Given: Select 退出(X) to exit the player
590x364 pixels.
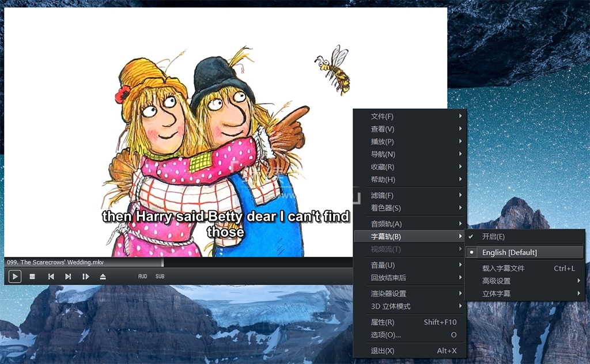Looking at the screenshot, I should [x=383, y=351].
